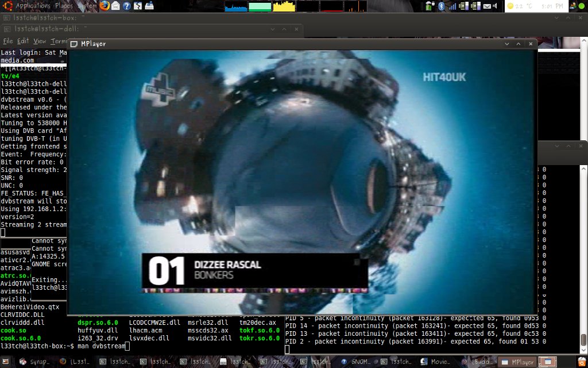Click 'i263_32.drv' in terminal listing
Viewport: 588px width, 368px height.
[98, 338]
